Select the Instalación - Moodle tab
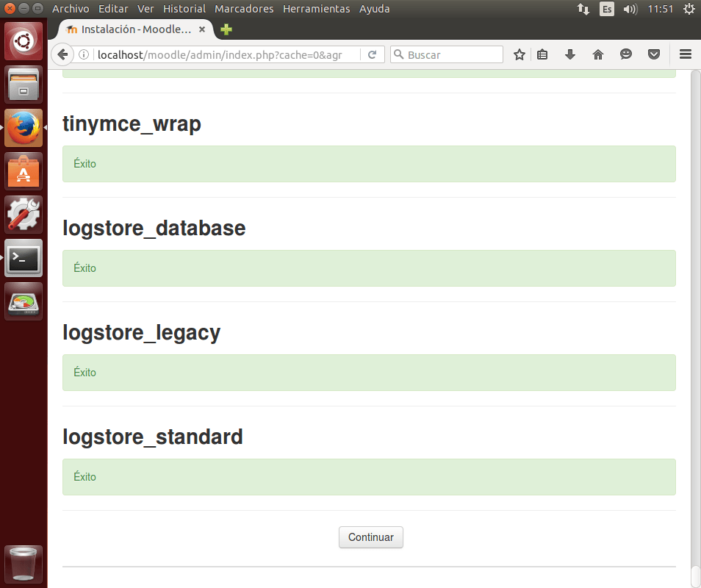 point(135,29)
